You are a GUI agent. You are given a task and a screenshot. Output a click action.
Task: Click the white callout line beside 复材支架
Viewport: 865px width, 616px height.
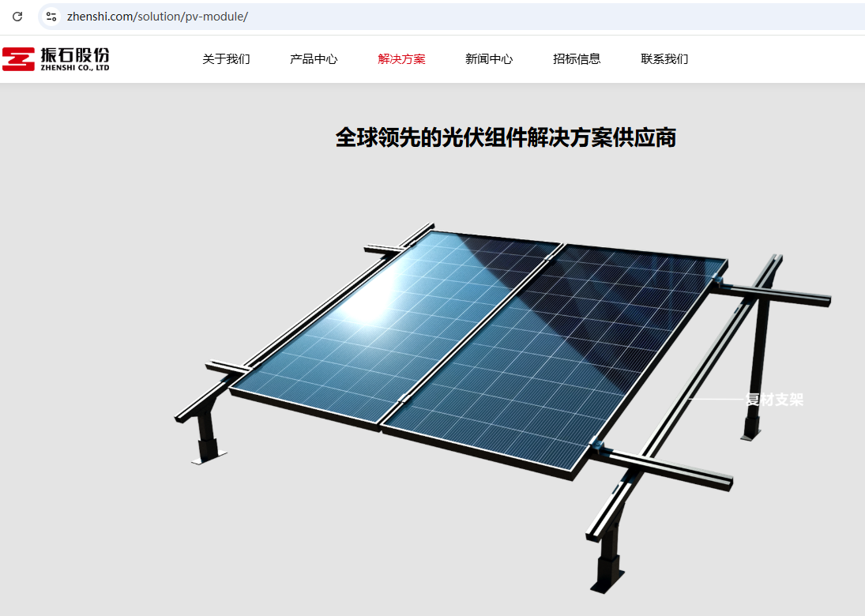point(717,399)
